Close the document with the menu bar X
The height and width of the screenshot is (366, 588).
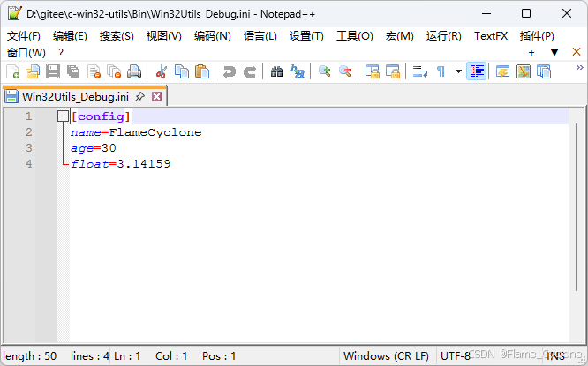[577, 52]
